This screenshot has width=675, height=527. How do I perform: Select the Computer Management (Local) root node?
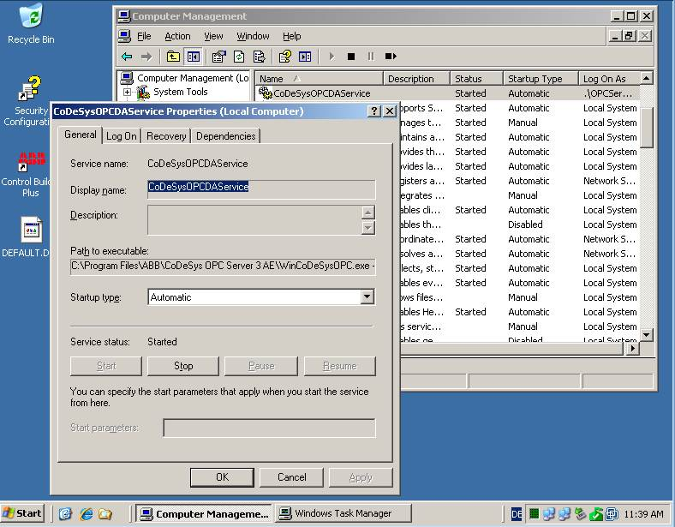point(192,78)
